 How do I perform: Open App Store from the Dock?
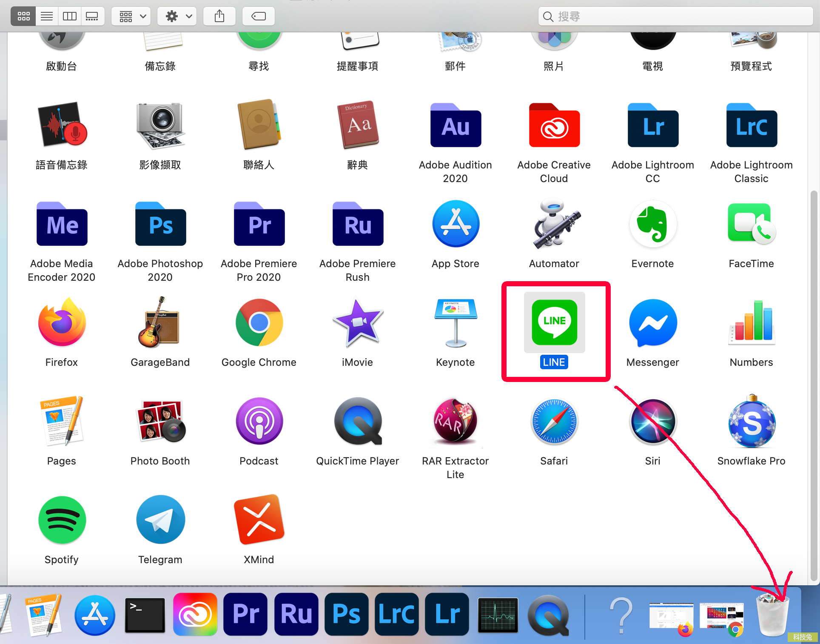94,615
